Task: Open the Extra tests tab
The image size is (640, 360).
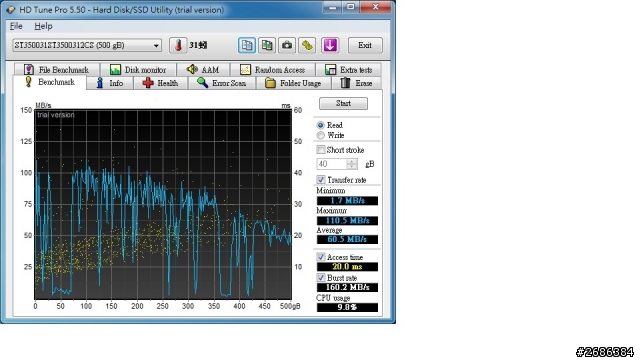Action: (x=349, y=70)
